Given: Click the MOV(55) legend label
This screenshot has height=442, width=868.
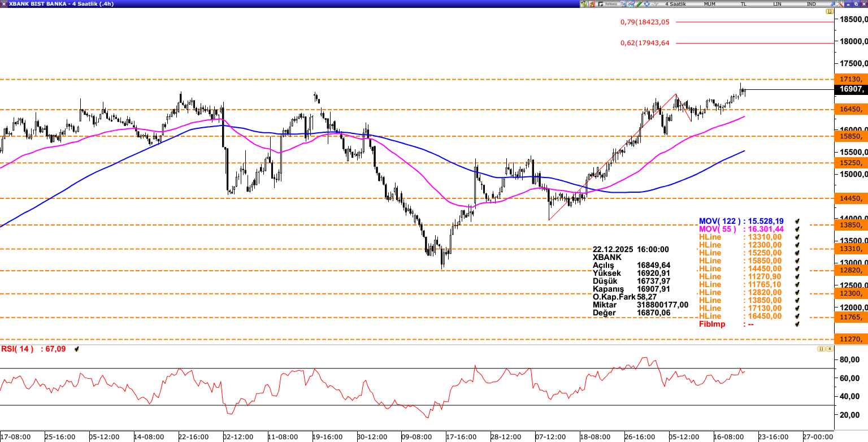Looking at the screenshot, I should (x=718, y=229).
